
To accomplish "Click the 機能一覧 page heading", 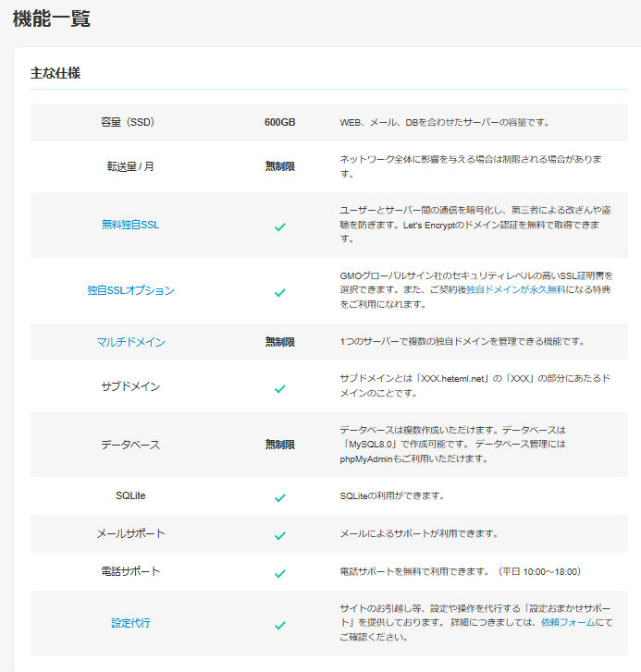I will [x=51, y=18].
